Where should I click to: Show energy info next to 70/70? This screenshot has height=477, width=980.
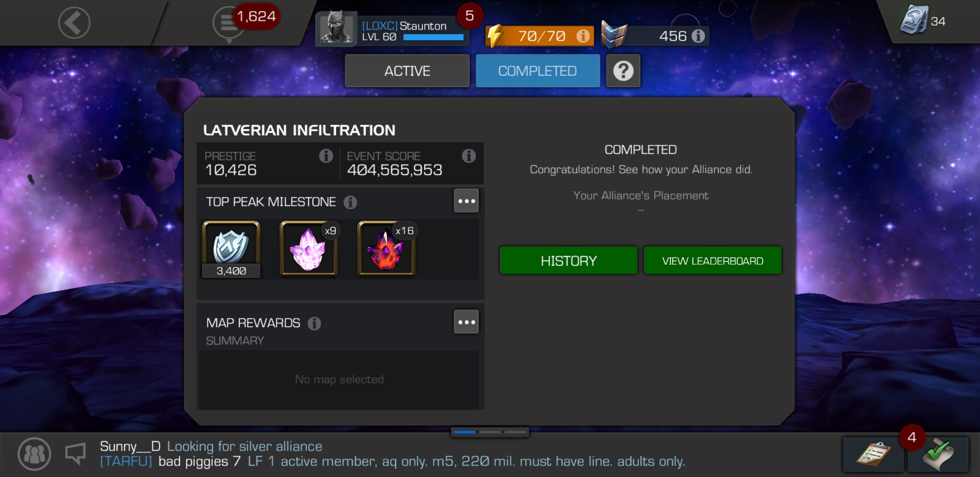(583, 36)
